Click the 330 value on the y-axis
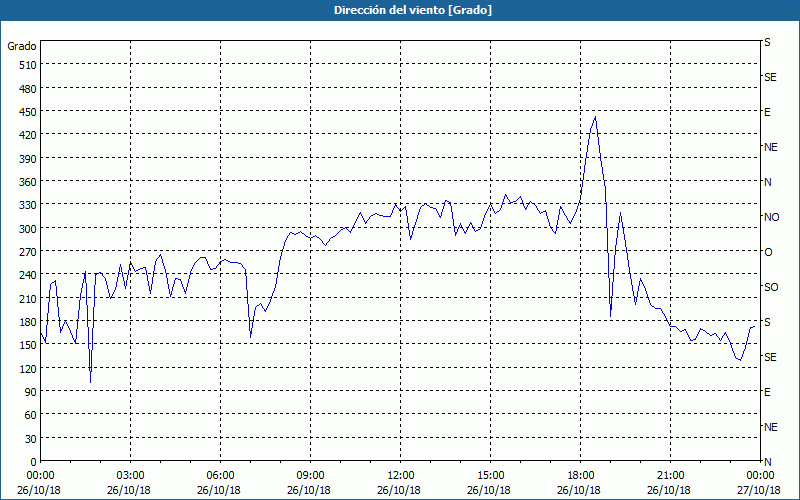 (28, 205)
